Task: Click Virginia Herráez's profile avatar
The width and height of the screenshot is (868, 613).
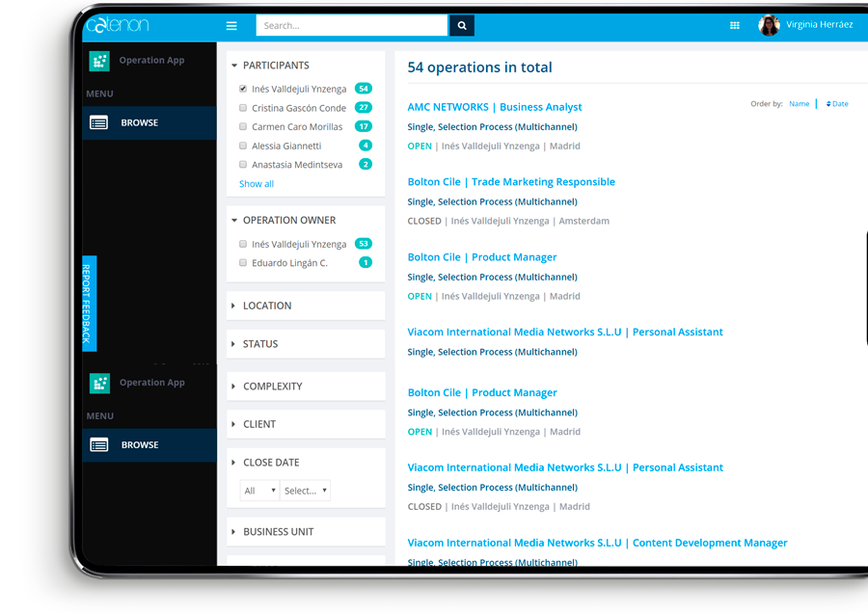Action: 769,25
